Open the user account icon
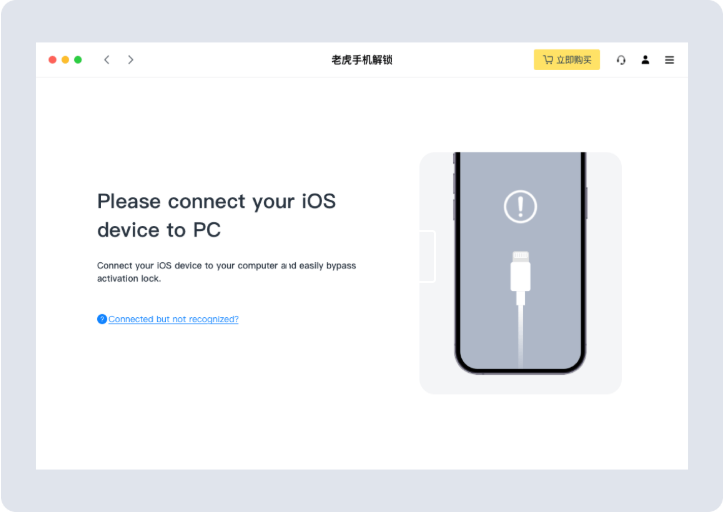Image resolution: width=727 pixels, height=514 pixels. pyautogui.click(x=645, y=60)
